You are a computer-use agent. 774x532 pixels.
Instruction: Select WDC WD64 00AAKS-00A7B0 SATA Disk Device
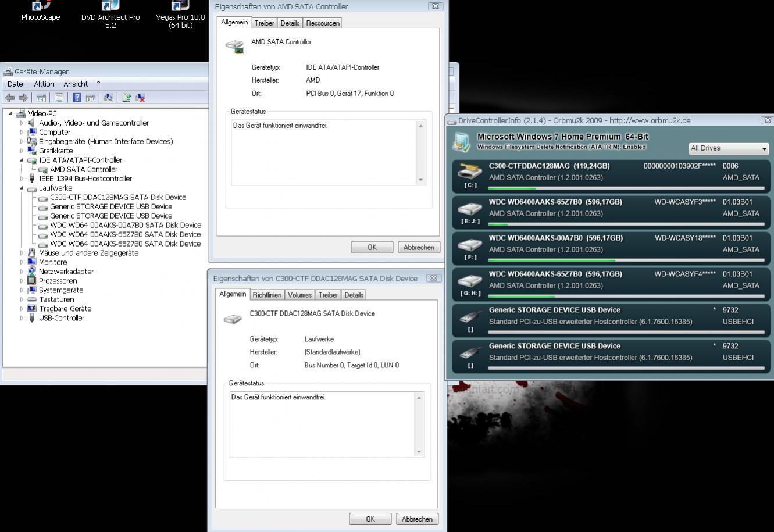point(126,225)
